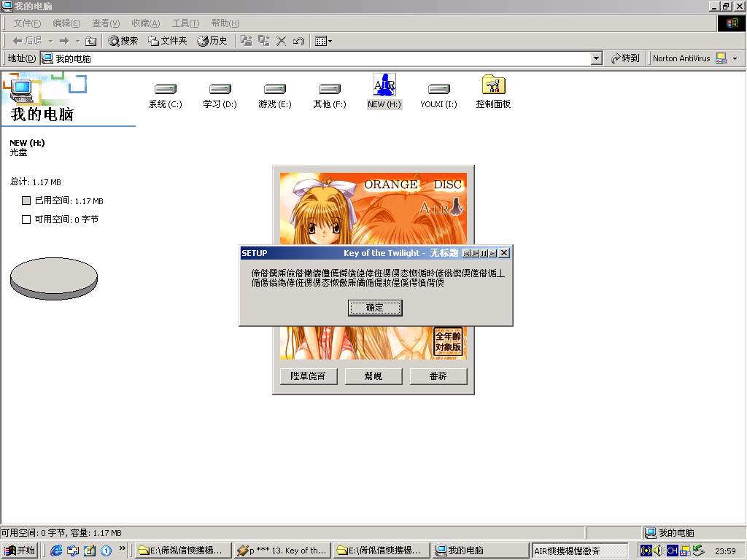Viewport: 747px width, 560px height.
Task: Click the Move To toolbar icon
Action: pos(247,41)
